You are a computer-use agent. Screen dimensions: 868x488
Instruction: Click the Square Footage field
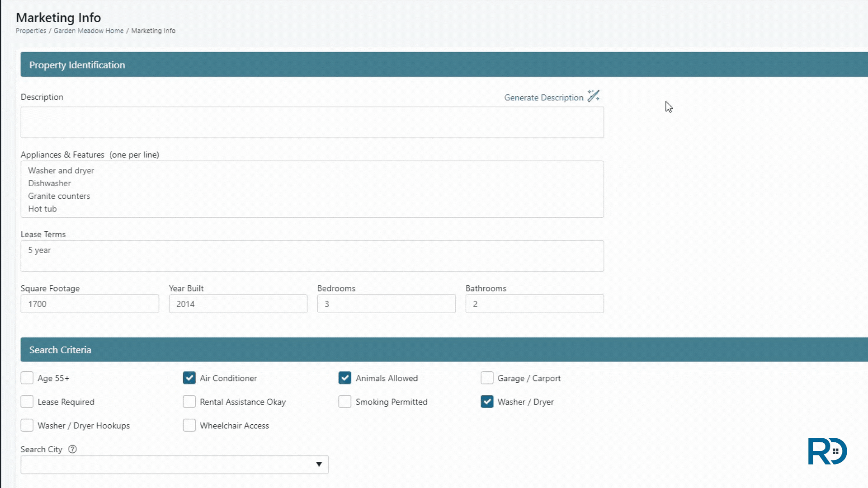click(x=90, y=304)
